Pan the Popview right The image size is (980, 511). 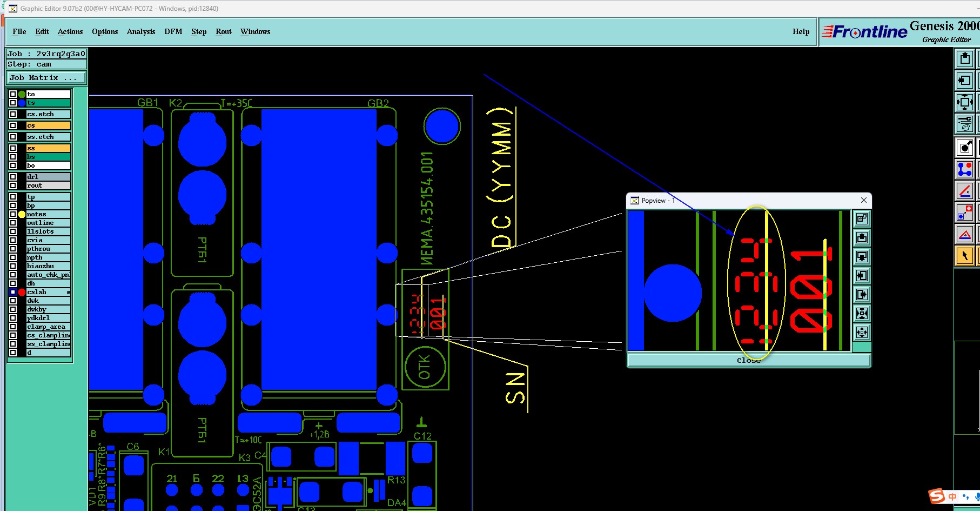tap(862, 294)
